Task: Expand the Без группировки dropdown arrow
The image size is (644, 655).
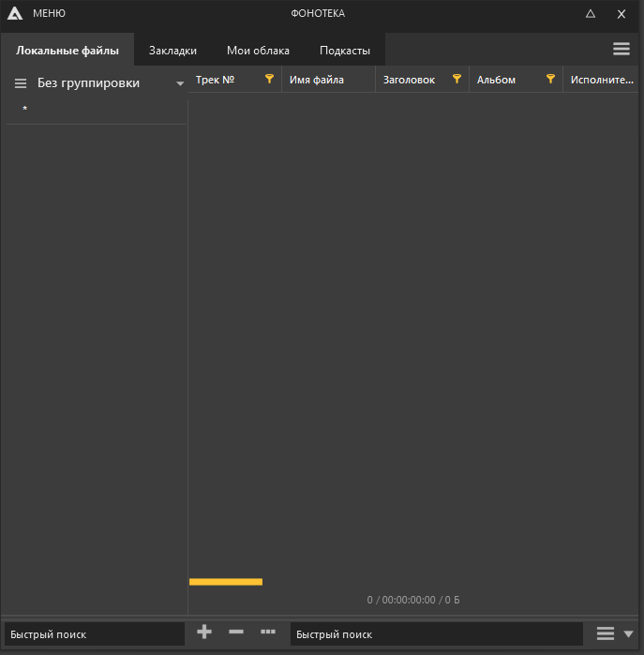Action: [180, 83]
